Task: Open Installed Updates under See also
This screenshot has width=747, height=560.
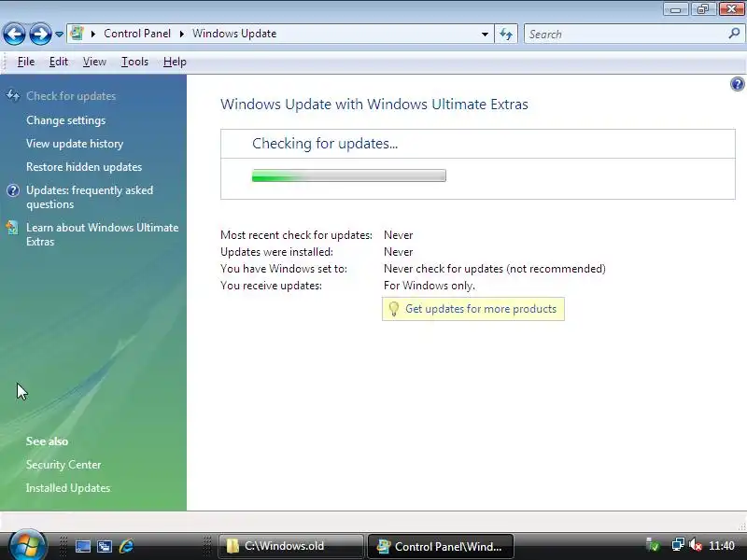Action: pos(67,487)
